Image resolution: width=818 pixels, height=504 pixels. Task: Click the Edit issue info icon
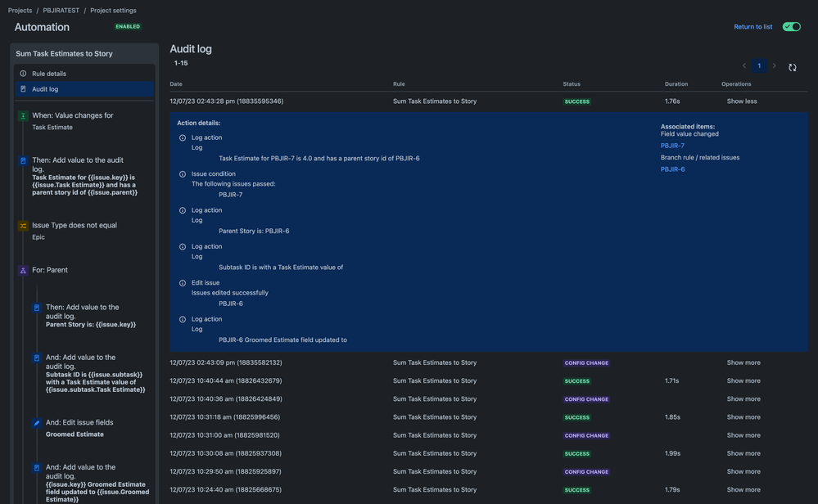pos(183,283)
